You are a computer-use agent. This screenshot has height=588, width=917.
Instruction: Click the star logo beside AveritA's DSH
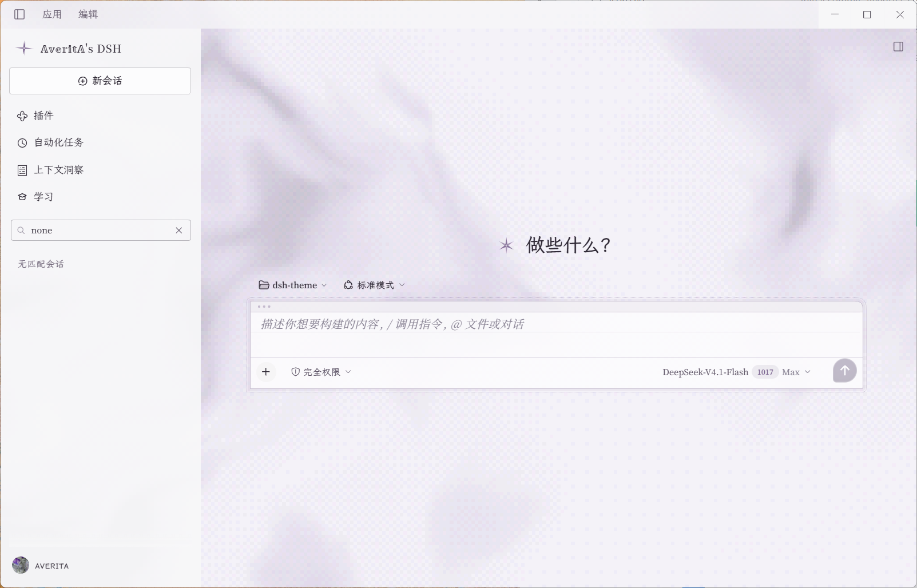(x=24, y=49)
